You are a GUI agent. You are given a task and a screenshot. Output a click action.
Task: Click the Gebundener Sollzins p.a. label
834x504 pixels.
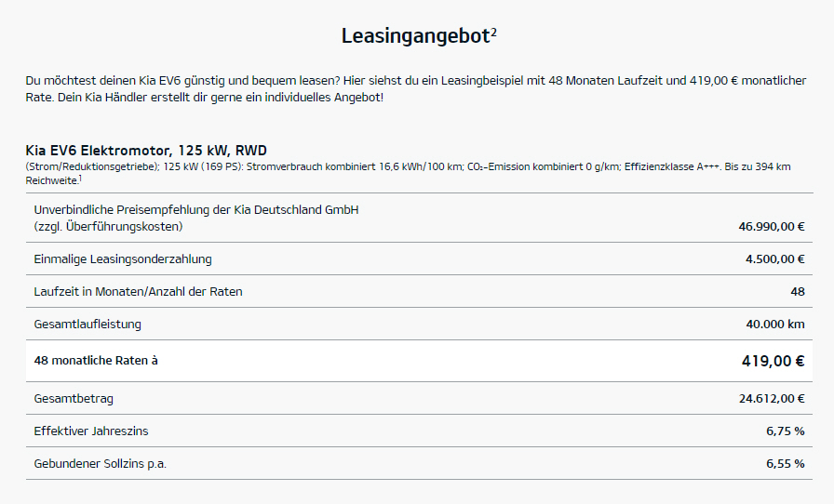[x=101, y=463]
